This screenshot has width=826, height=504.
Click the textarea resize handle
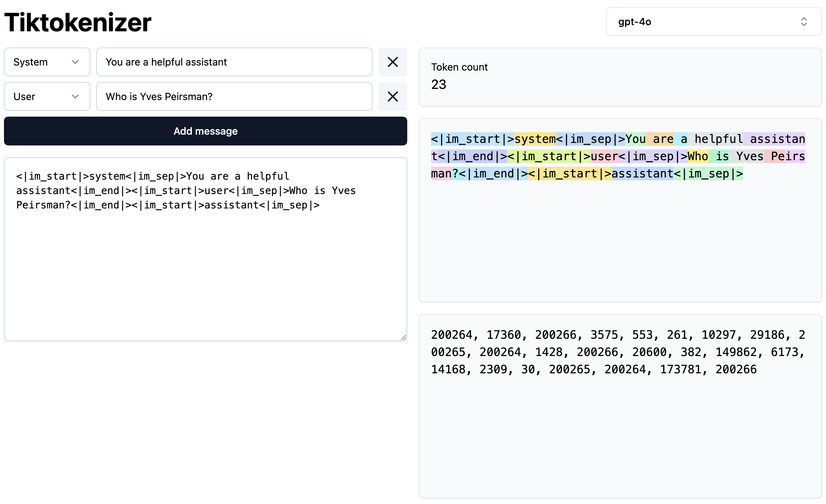403,338
